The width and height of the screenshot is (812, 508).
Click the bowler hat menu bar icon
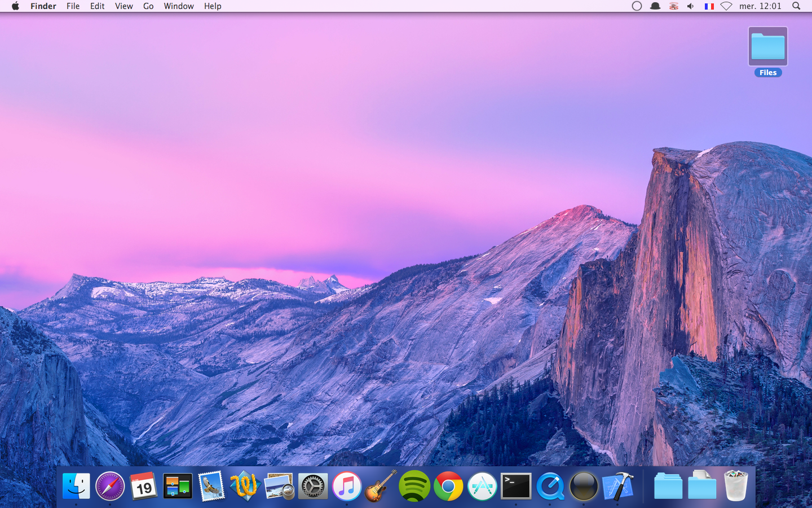click(655, 6)
